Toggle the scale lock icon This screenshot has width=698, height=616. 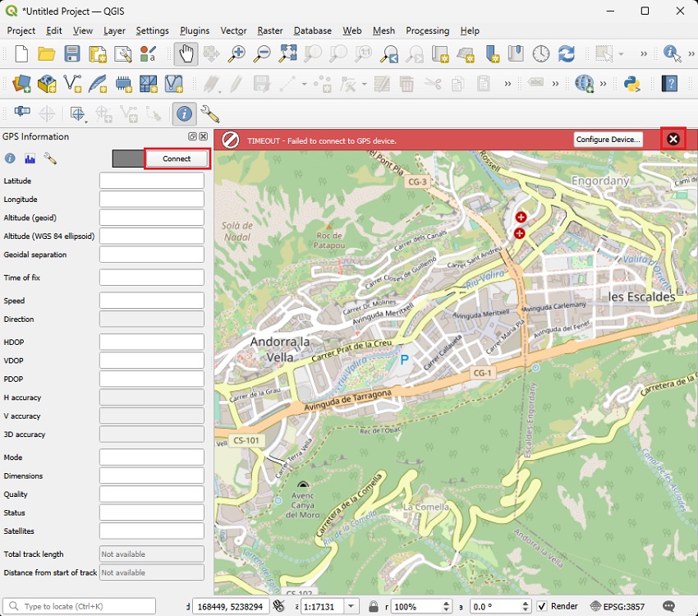tap(374, 606)
